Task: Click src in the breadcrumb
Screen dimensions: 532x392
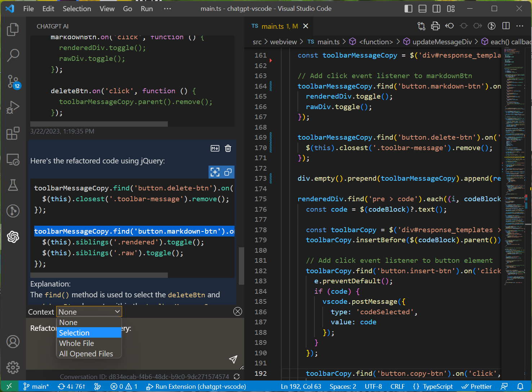Action: (257, 42)
